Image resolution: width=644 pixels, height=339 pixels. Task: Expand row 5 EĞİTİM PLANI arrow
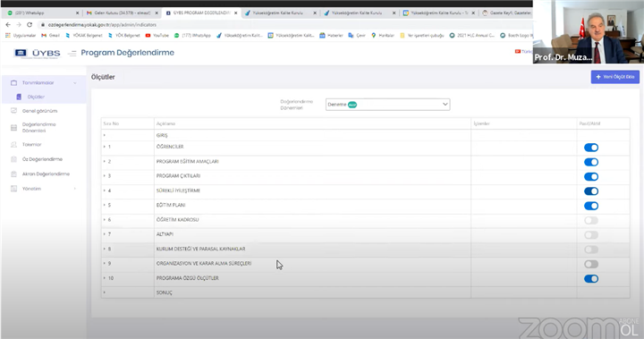tap(105, 205)
